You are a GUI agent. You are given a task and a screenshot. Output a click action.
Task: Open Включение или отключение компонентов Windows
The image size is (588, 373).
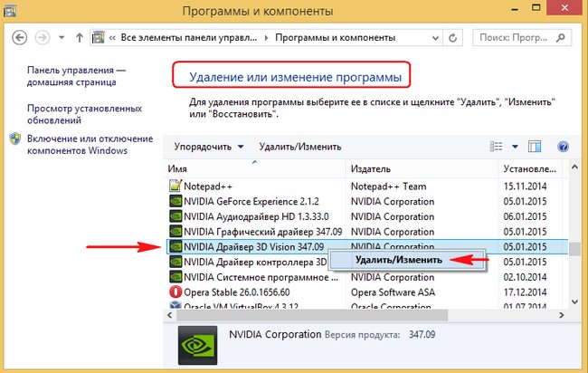tap(78, 144)
